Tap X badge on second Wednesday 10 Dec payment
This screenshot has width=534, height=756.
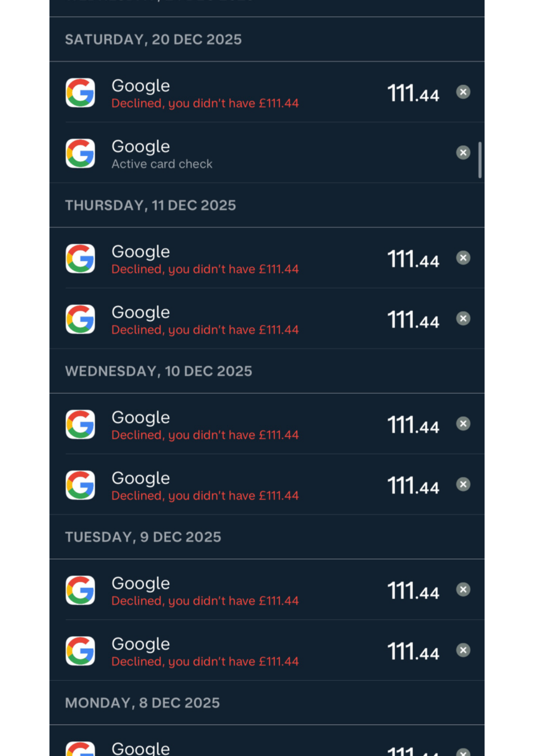tap(463, 484)
